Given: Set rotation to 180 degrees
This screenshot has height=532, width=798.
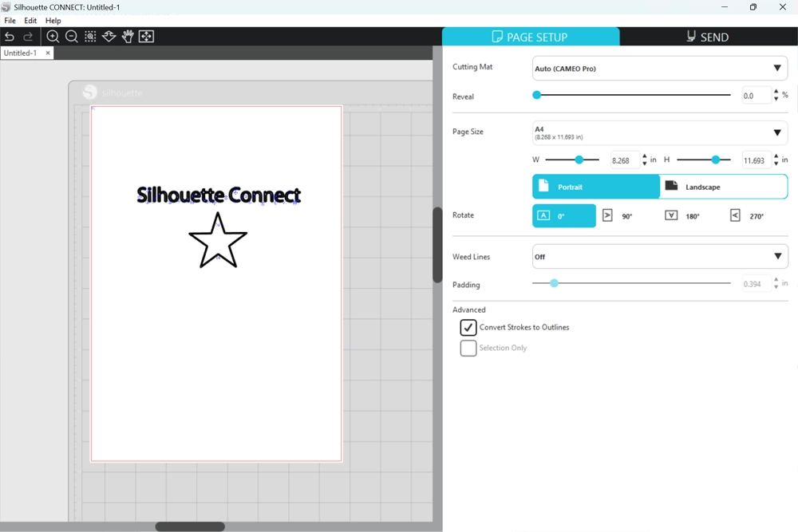Looking at the screenshot, I should pyautogui.click(x=682, y=216).
